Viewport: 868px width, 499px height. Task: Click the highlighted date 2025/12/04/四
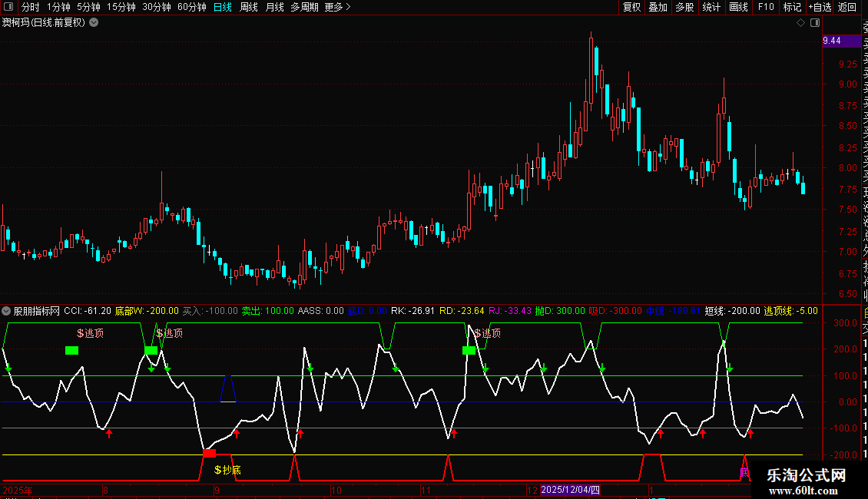570,490
